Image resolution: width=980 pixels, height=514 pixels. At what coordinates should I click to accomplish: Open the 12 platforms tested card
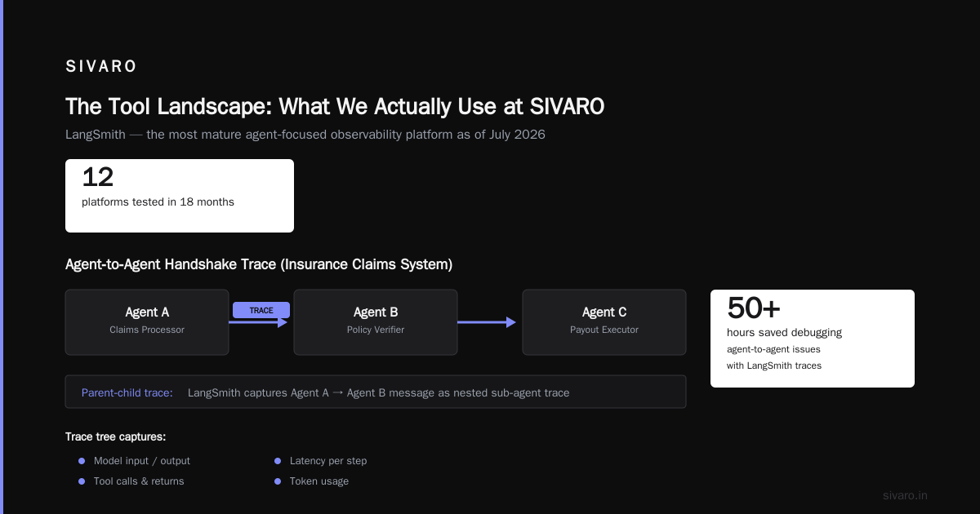coord(180,196)
